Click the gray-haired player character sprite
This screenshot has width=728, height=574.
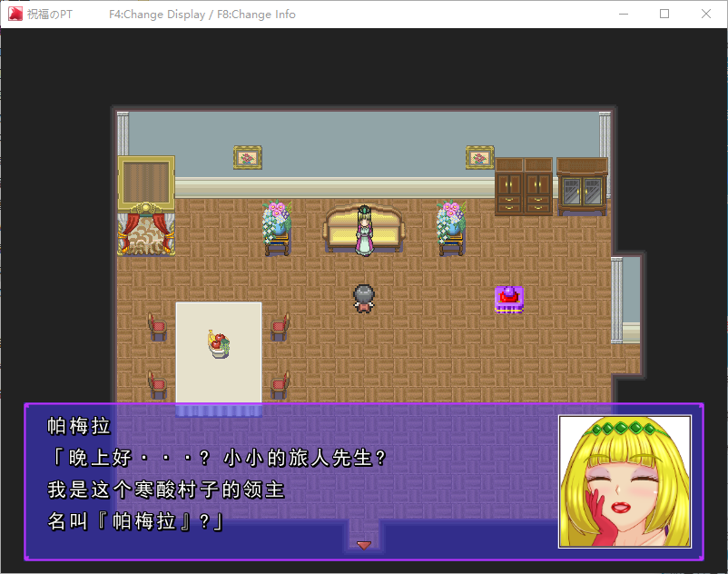364,299
